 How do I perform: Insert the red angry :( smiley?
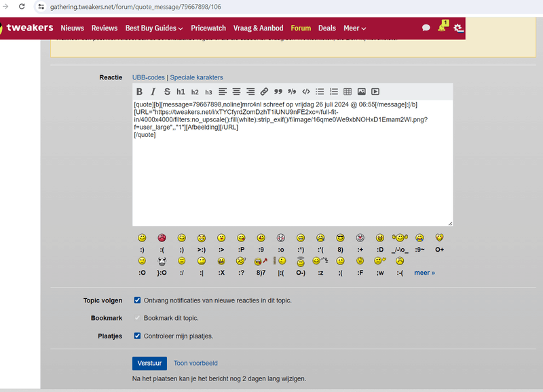click(x=162, y=238)
